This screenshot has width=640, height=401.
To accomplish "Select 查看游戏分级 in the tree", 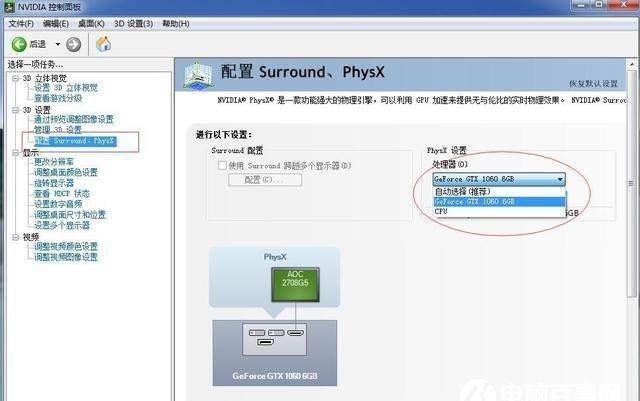I will point(58,98).
